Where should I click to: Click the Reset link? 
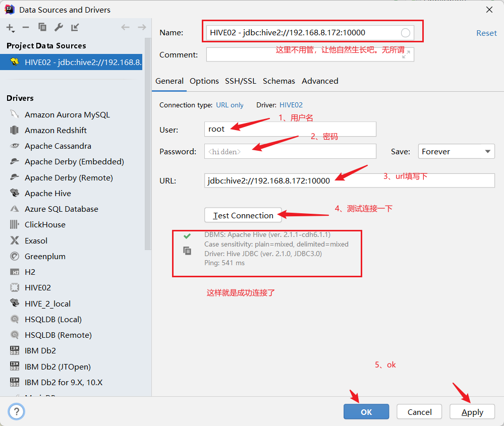486,32
